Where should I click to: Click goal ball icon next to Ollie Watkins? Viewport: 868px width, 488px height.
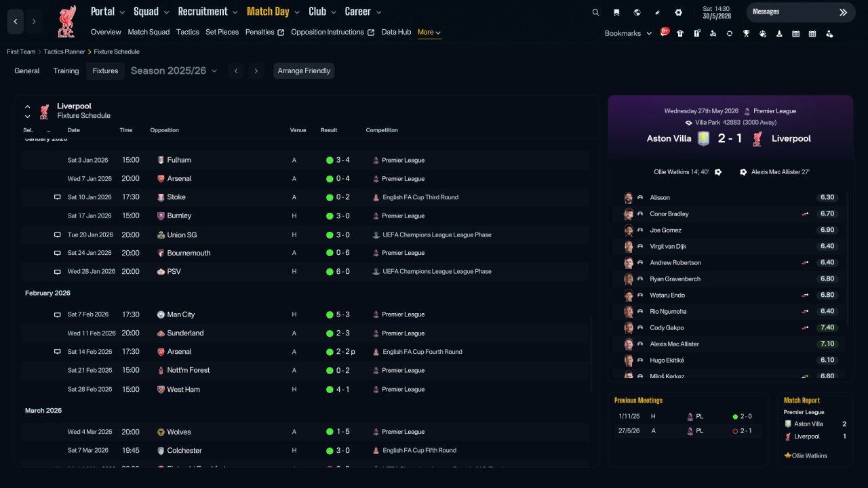pos(718,172)
